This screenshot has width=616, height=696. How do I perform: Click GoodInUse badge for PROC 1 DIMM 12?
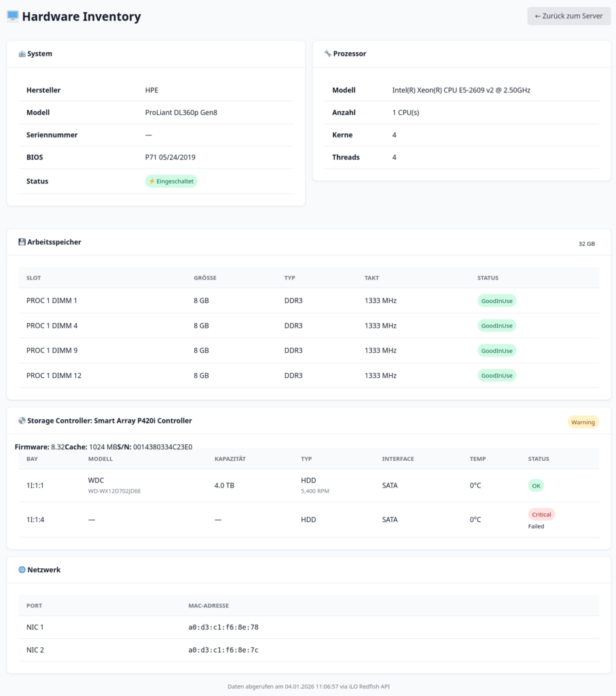(x=496, y=375)
